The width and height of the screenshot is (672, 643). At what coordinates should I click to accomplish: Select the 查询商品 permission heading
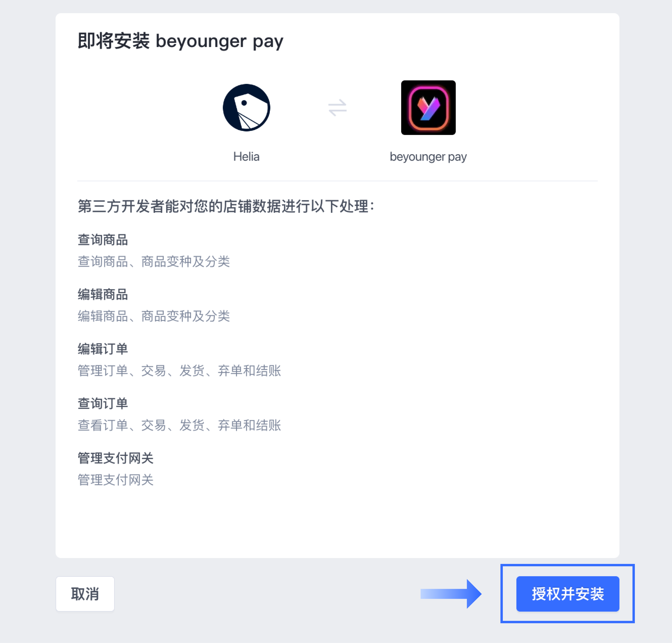[103, 240]
